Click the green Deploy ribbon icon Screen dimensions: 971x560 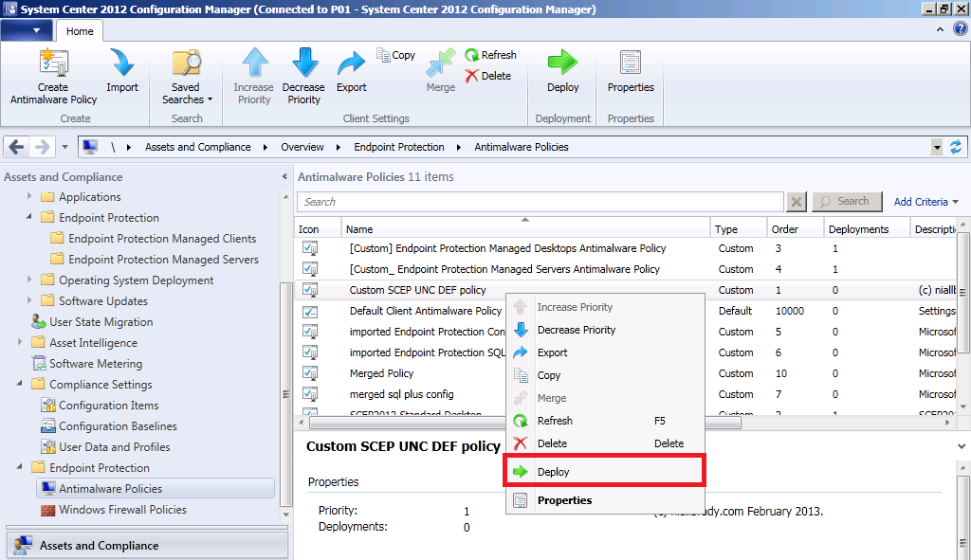point(563,63)
